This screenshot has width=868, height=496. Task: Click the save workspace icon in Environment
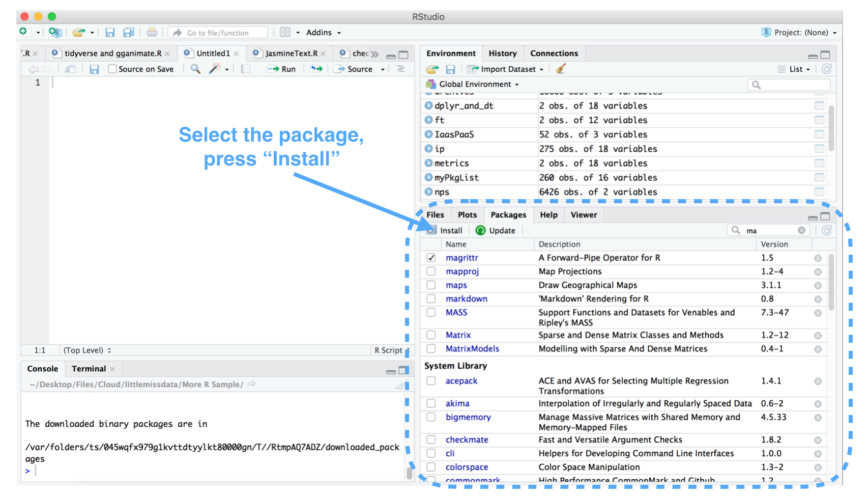coord(450,69)
